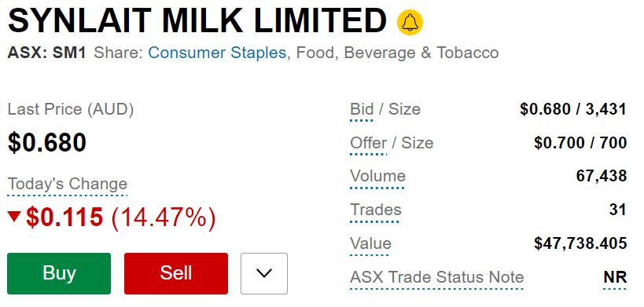Click the ASX: SM1 ticker code
The height and width of the screenshot is (307, 644).
pyautogui.click(x=47, y=53)
